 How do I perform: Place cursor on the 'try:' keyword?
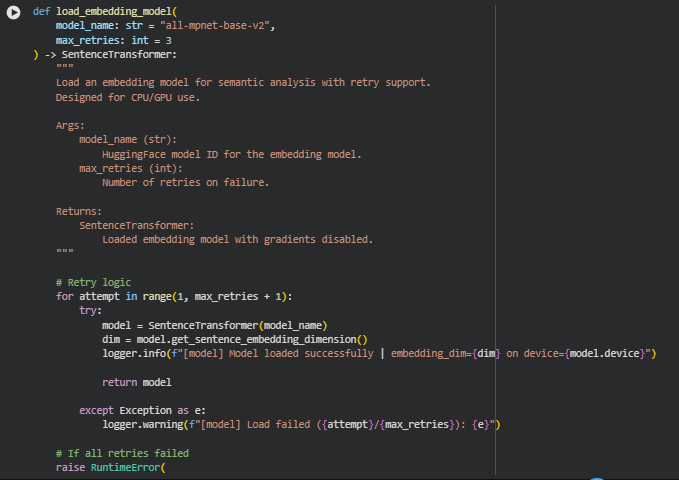(x=91, y=311)
